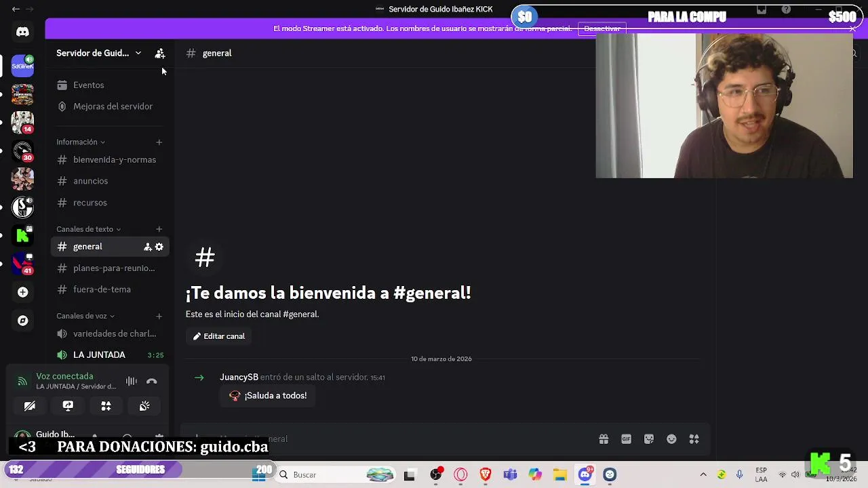Image resolution: width=868 pixels, height=488 pixels.
Task: Go back using top-left arrow
Action: pos(16,9)
